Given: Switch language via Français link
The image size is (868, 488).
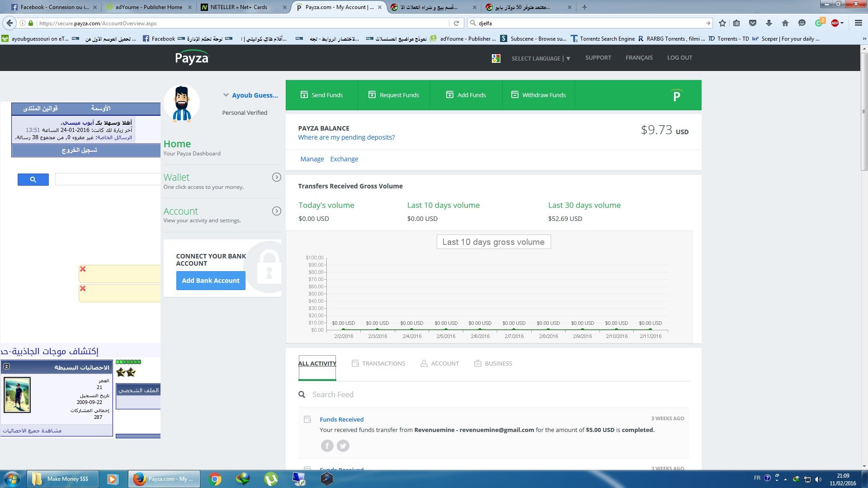Looking at the screenshot, I should pos(639,57).
